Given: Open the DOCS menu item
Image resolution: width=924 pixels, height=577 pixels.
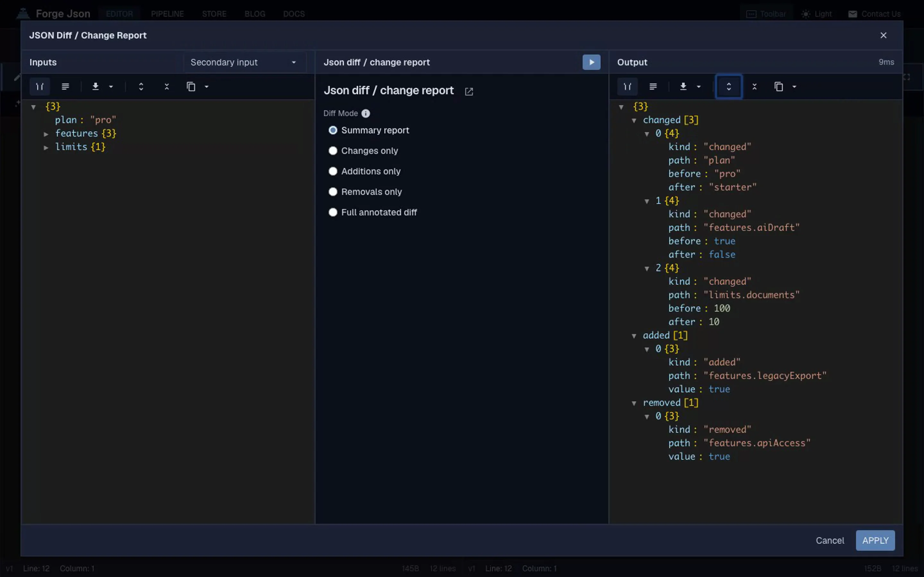Looking at the screenshot, I should [x=293, y=14].
